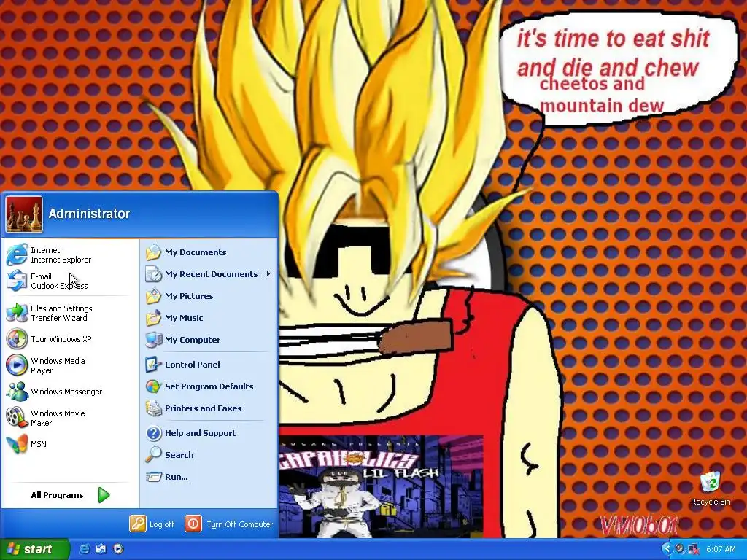Click the Set Program Defaults icon
This screenshot has height=560, width=747.
tap(153, 386)
